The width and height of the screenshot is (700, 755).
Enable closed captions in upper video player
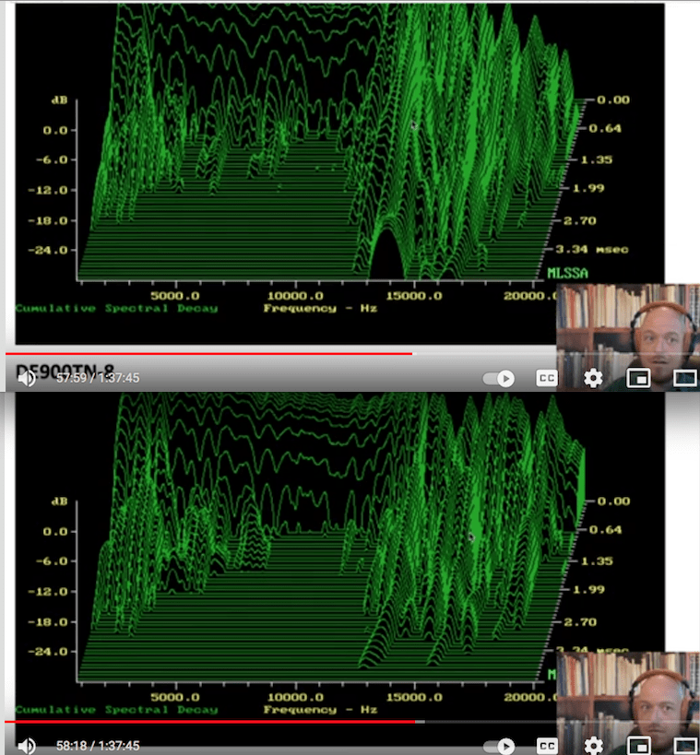coord(546,378)
